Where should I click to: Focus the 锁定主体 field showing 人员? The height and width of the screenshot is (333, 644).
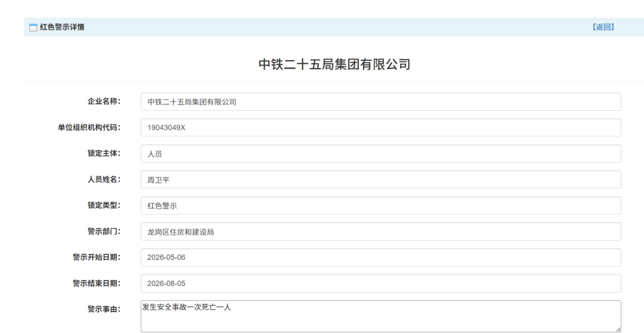coord(380,154)
